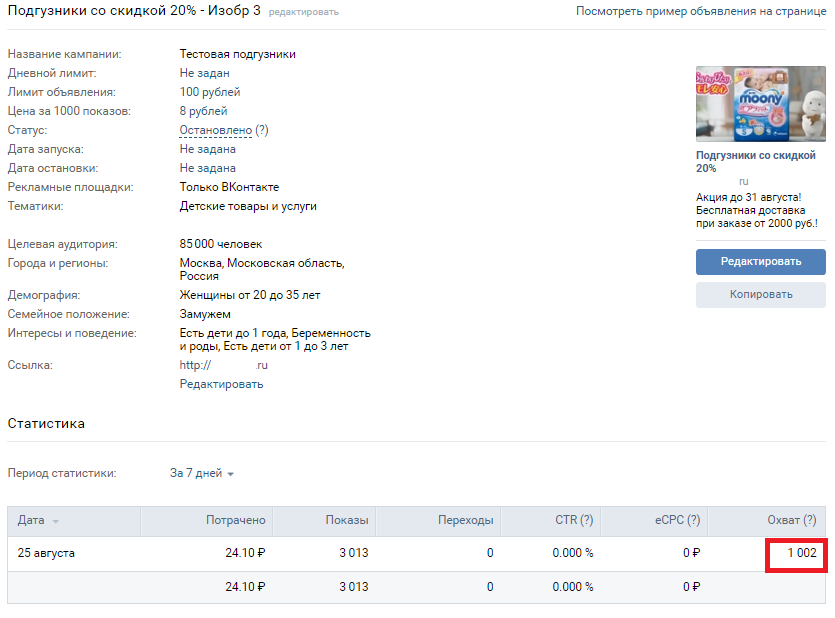This screenshot has height=618, width=835.
Task: Open the statistics period dropdown За 7 дней
Action: tap(201, 473)
